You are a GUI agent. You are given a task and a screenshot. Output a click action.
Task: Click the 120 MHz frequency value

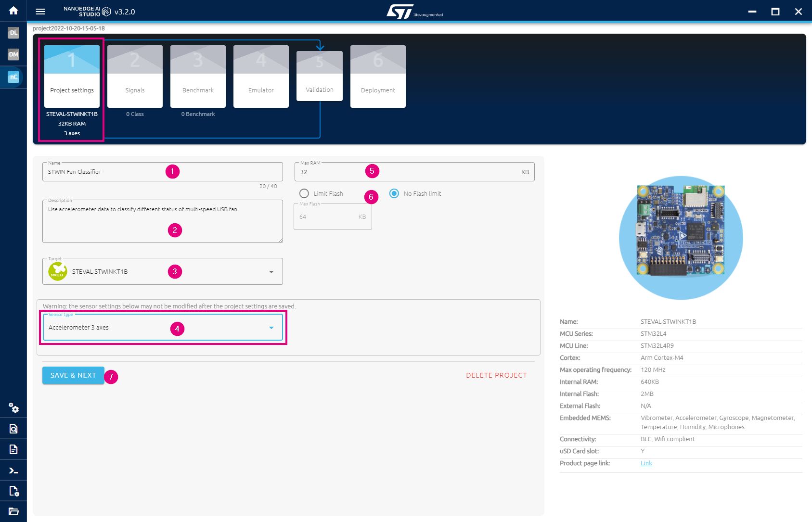coord(653,370)
